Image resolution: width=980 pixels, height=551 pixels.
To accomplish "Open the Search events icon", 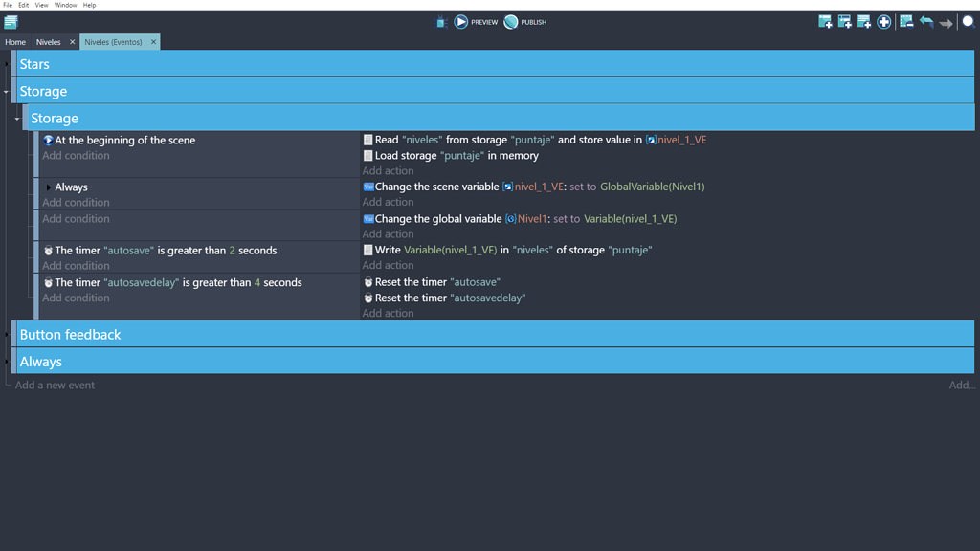I will (967, 21).
